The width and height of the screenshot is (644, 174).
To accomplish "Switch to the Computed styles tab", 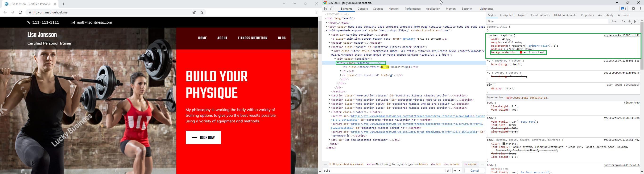I will tap(507, 15).
